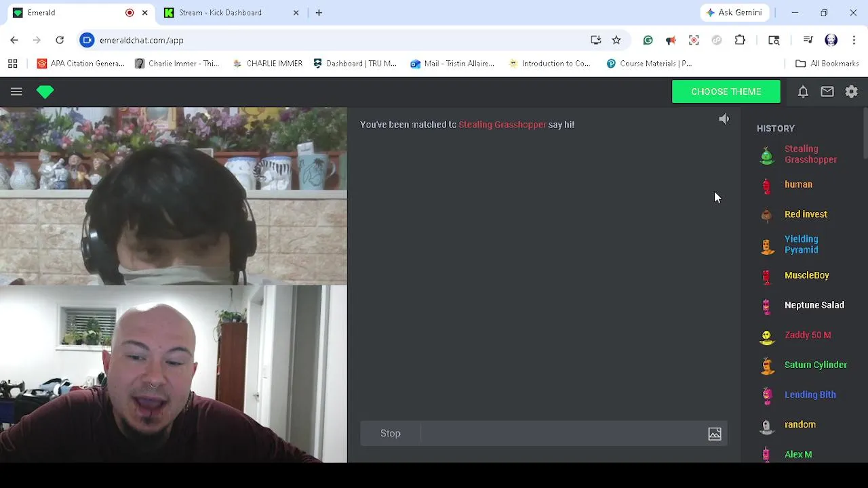Image resolution: width=868 pixels, height=488 pixels.
Task: Open the Emerald settings gear
Action: [x=852, y=91]
